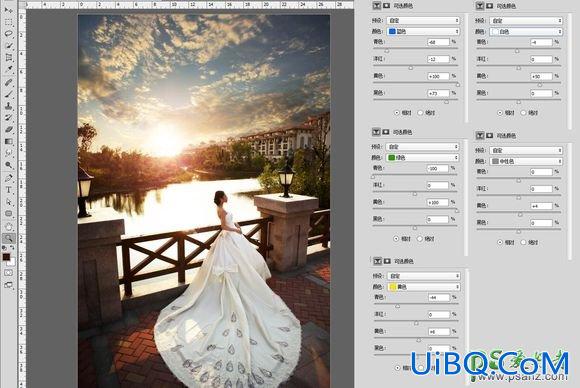Select the Eraser tool
This screenshot has width=580, height=388.
coord(8,129)
